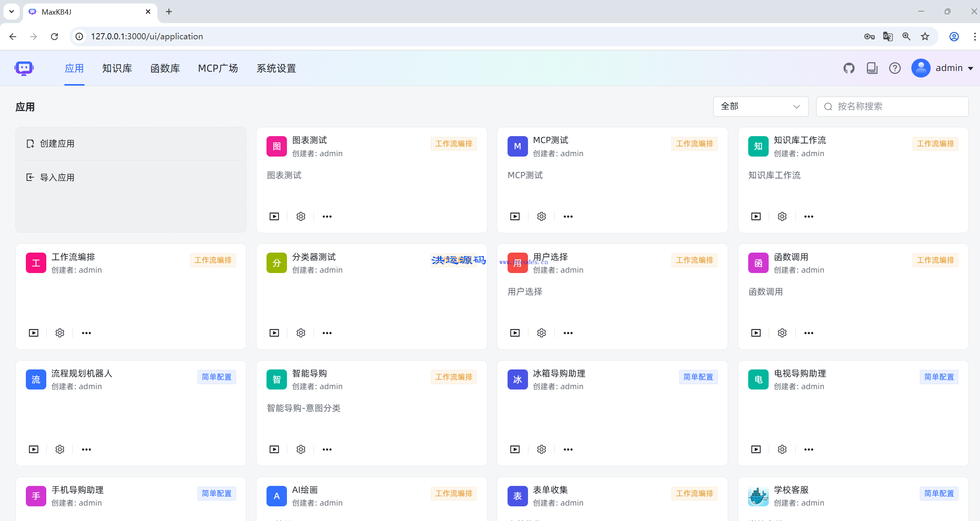The image size is (980, 521).
Task: Open the GitHub icon in header
Action: point(849,68)
